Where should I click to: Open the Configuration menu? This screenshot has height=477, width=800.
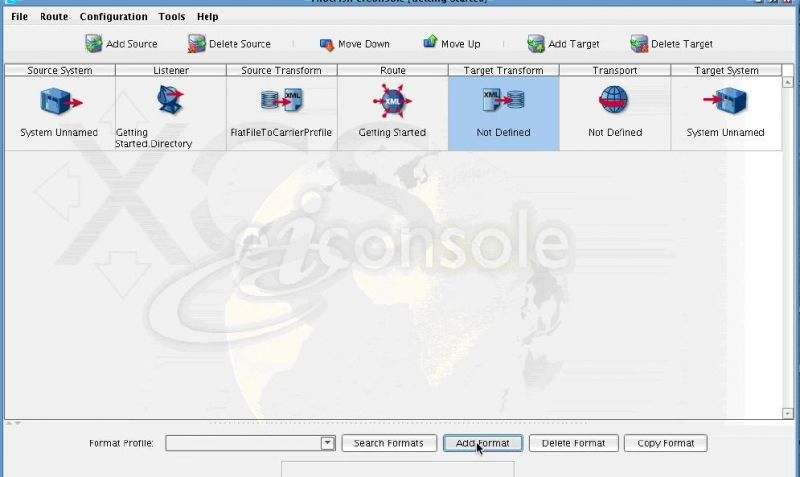click(x=113, y=16)
